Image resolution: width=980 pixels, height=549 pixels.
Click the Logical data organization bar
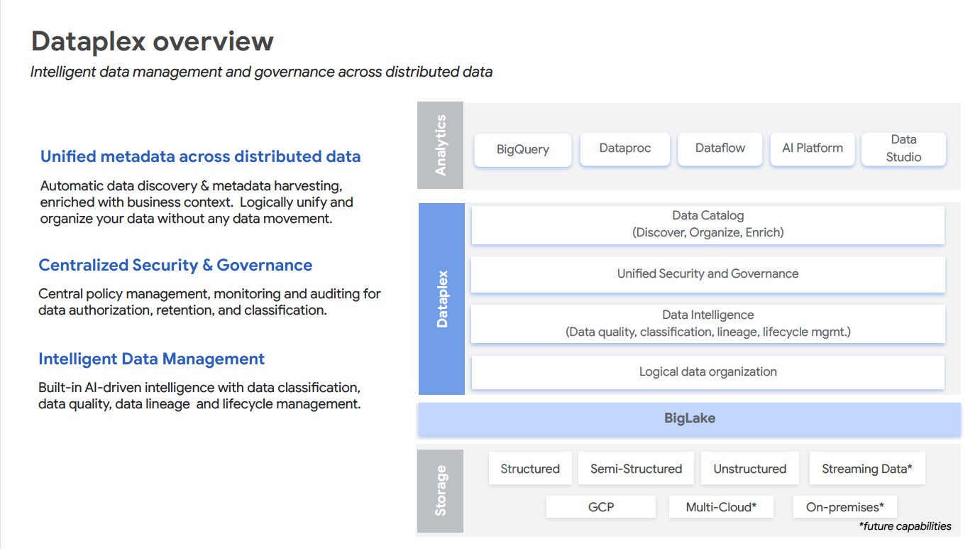click(708, 372)
